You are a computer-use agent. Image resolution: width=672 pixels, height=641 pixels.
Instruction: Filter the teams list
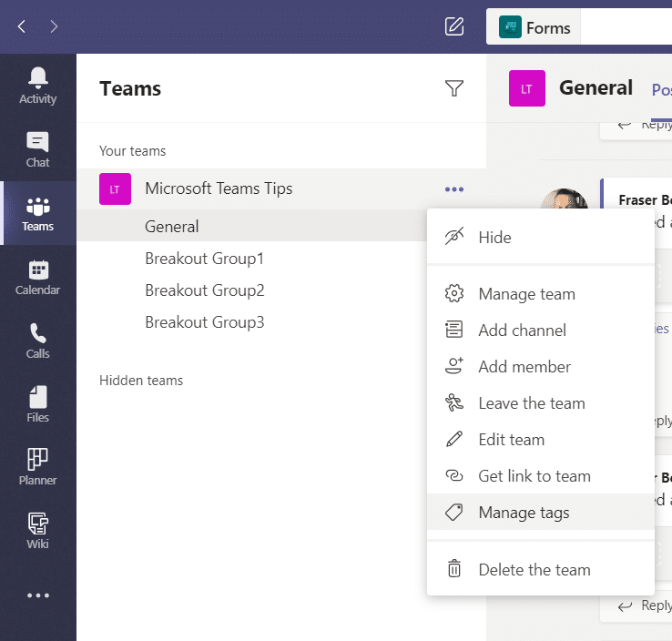tap(454, 88)
